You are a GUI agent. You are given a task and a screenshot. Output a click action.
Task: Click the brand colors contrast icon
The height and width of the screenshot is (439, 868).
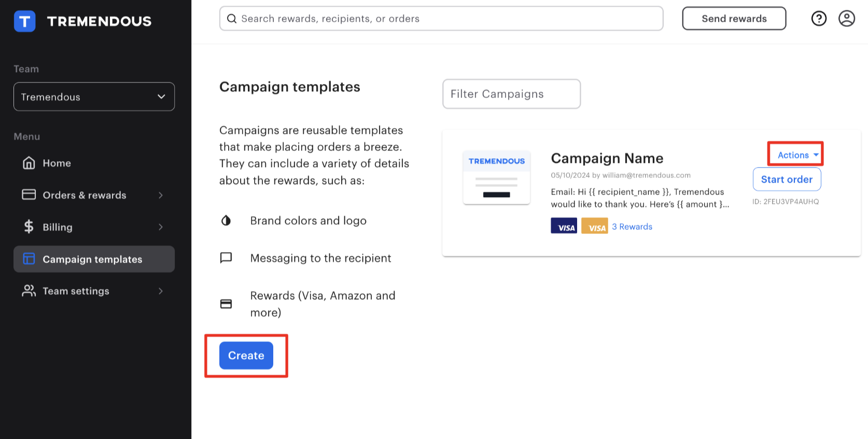(226, 221)
